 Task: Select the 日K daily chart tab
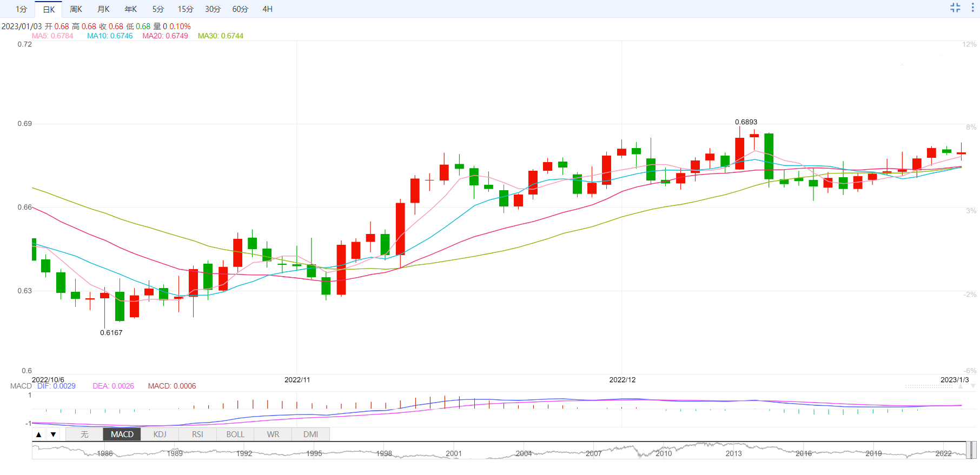[x=49, y=9]
